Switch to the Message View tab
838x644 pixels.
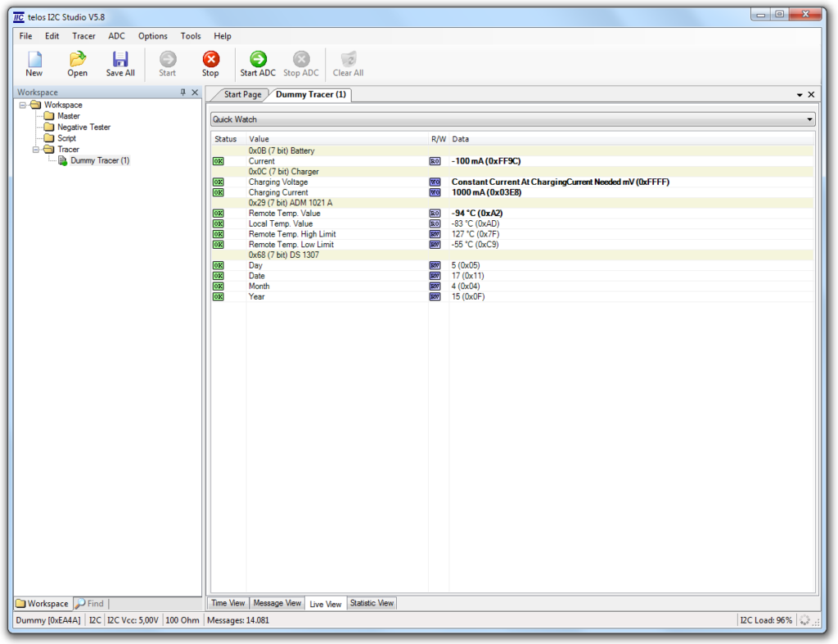(277, 603)
